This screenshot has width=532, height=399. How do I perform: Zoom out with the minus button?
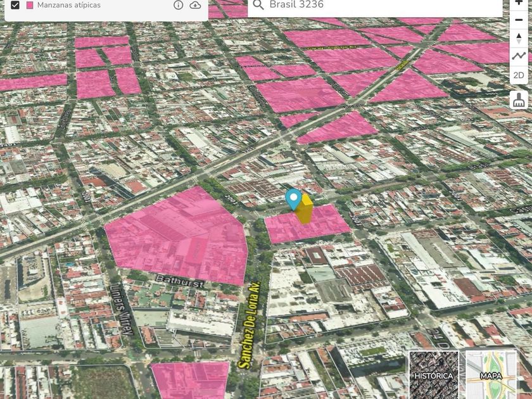tap(519, 20)
